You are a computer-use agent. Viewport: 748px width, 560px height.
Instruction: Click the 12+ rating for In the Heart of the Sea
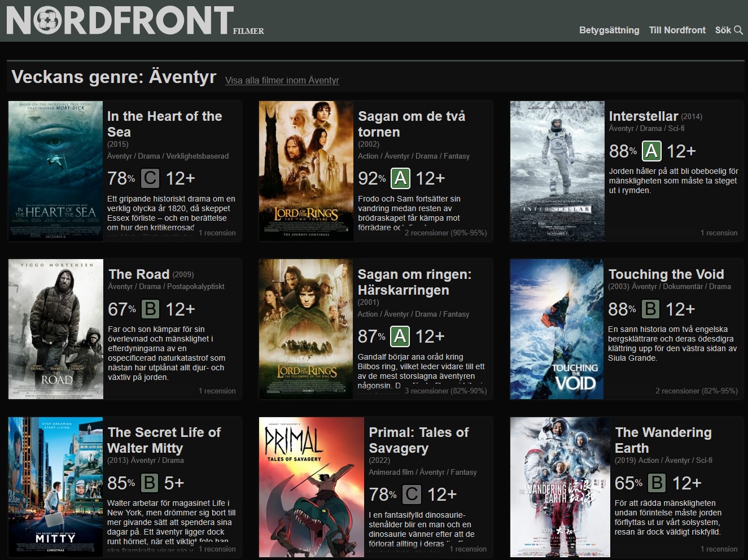click(x=180, y=178)
